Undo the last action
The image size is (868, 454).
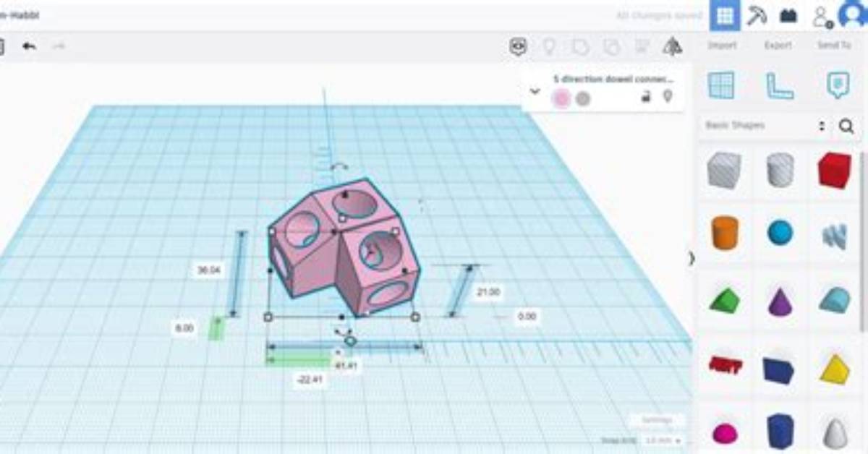(x=29, y=46)
